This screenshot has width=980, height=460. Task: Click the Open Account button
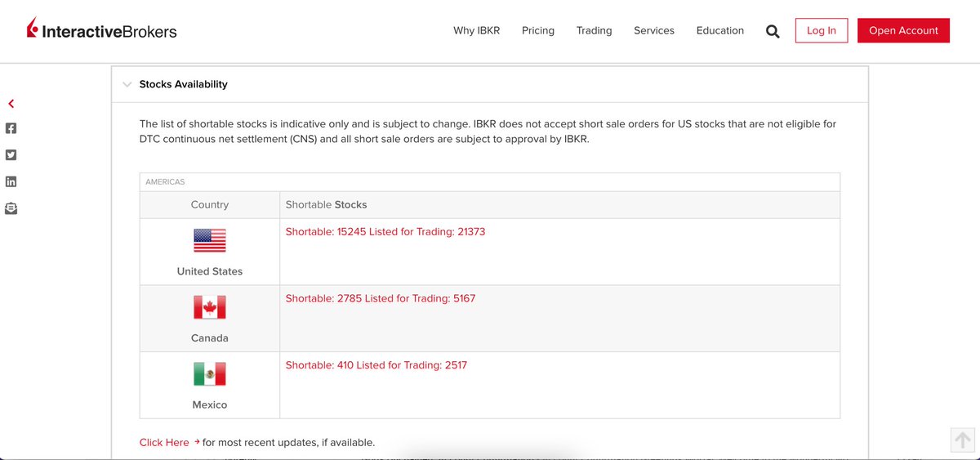(903, 30)
